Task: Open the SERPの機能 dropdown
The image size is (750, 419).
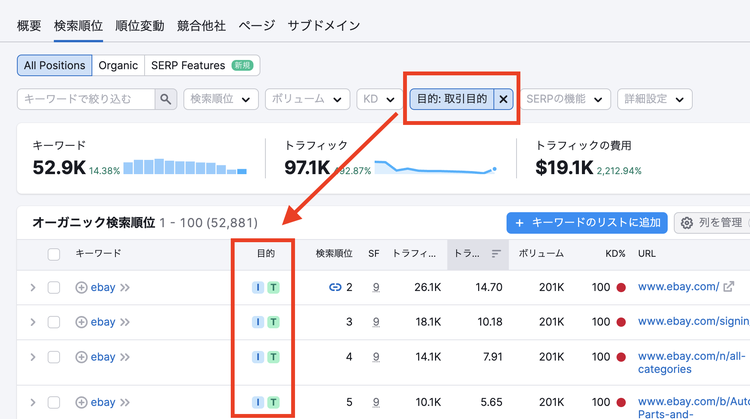Action: (564, 99)
